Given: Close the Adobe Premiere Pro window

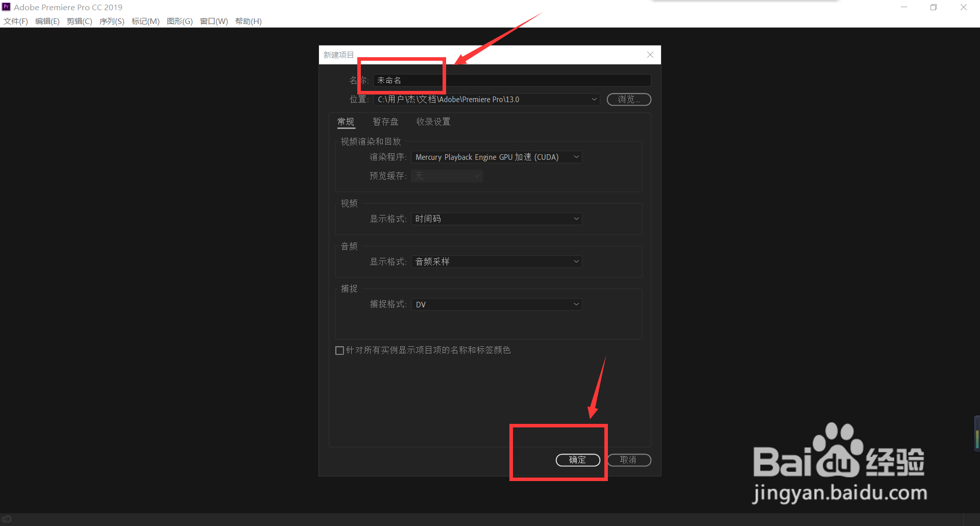Looking at the screenshot, I should click(964, 7).
